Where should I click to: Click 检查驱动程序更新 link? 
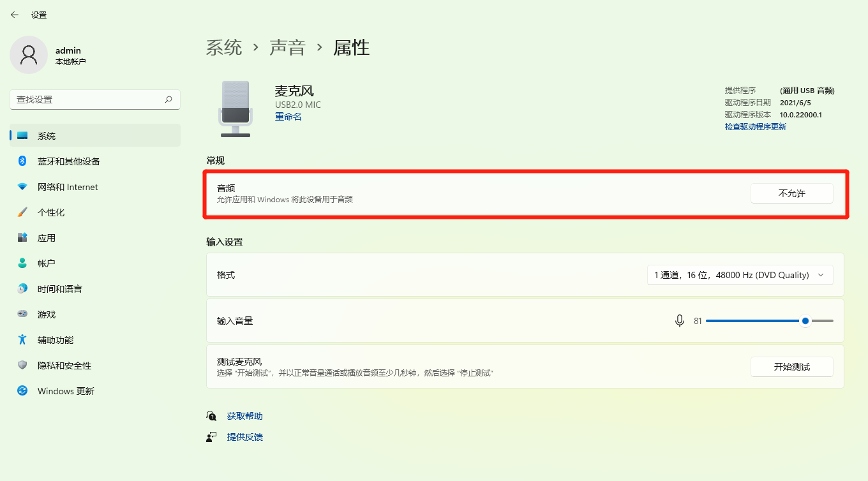click(756, 127)
